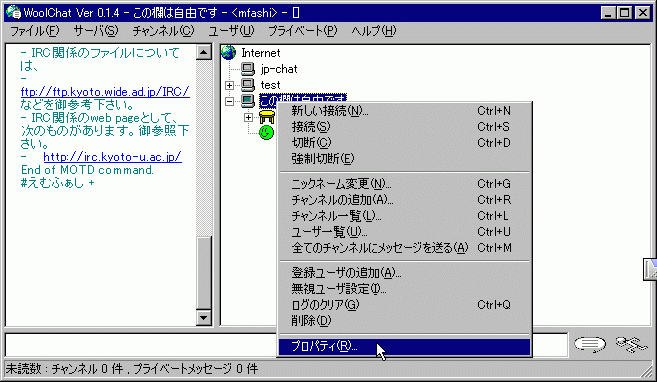
Task: Click the yellow channel stool icon
Action: pyautogui.click(x=267, y=117)
